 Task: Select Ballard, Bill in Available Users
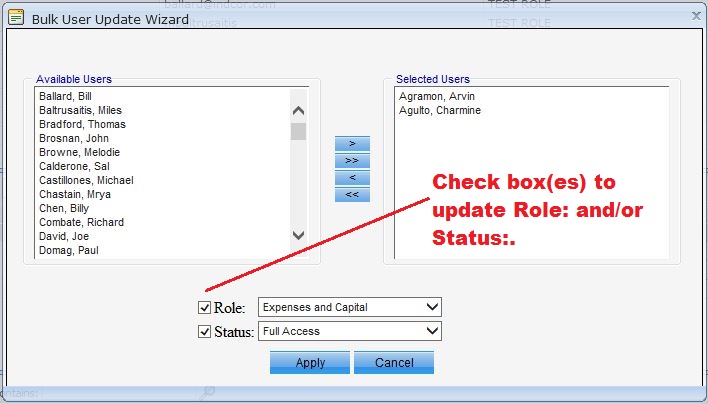[65, 96]
